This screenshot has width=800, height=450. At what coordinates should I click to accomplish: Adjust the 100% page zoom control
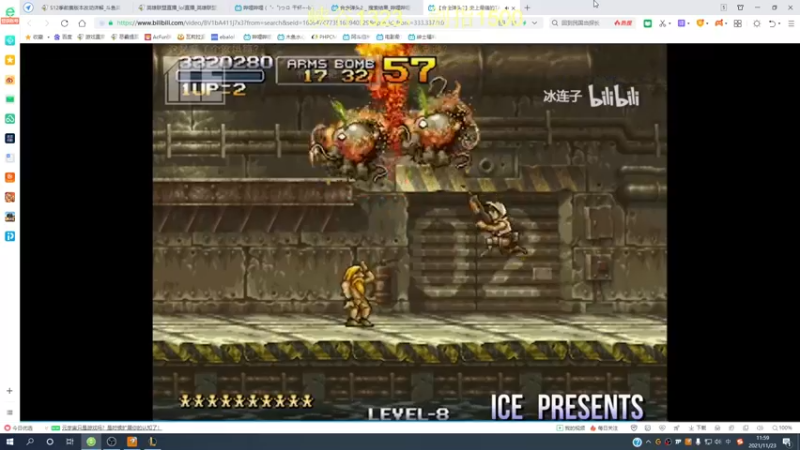point(782,428)
